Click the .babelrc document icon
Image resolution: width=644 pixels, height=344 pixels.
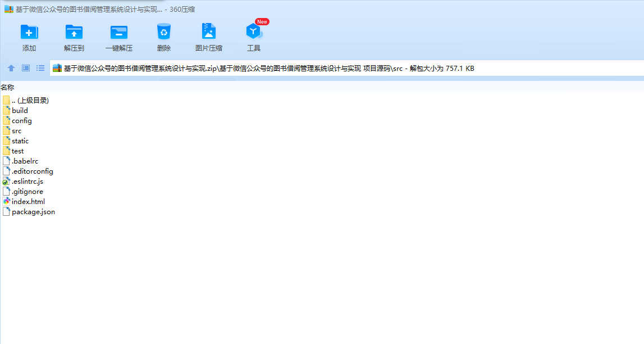(x=6, y=161)
